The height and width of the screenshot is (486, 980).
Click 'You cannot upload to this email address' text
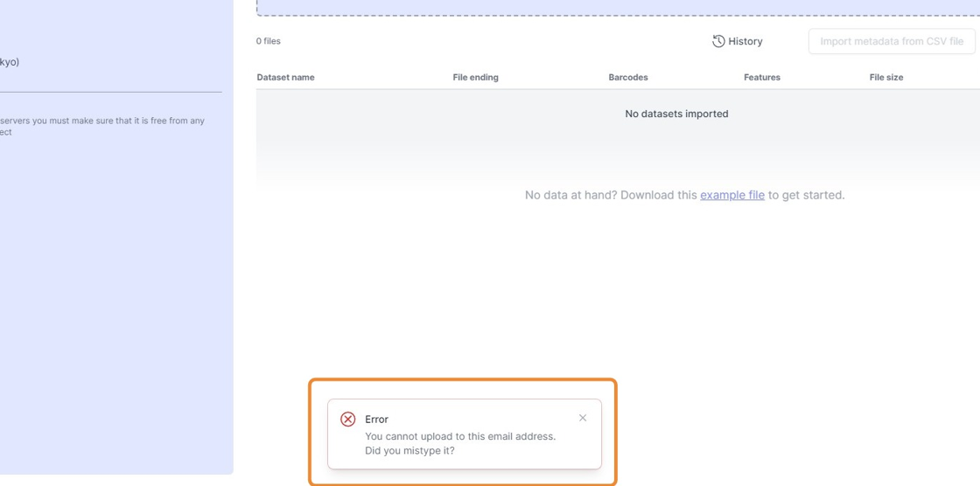460,436
